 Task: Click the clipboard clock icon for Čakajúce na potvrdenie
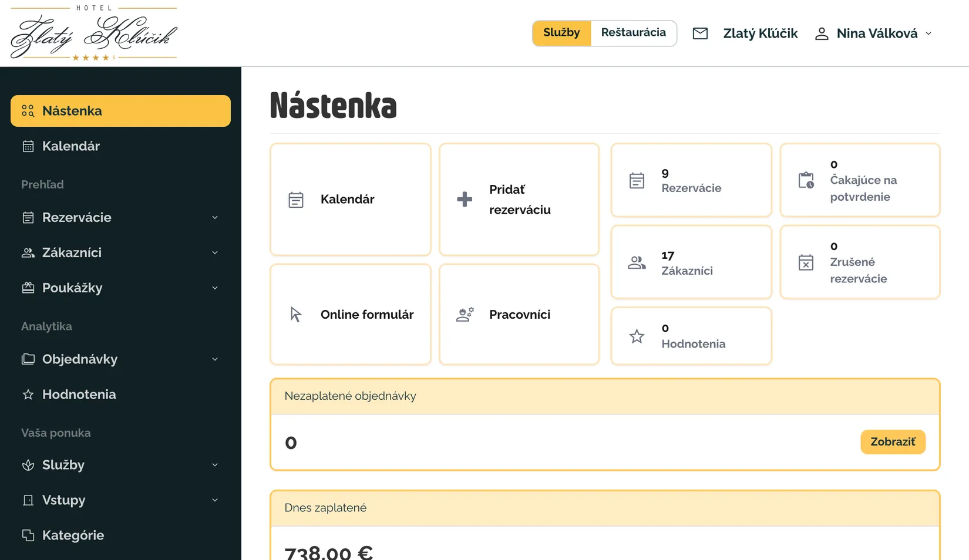806,180
